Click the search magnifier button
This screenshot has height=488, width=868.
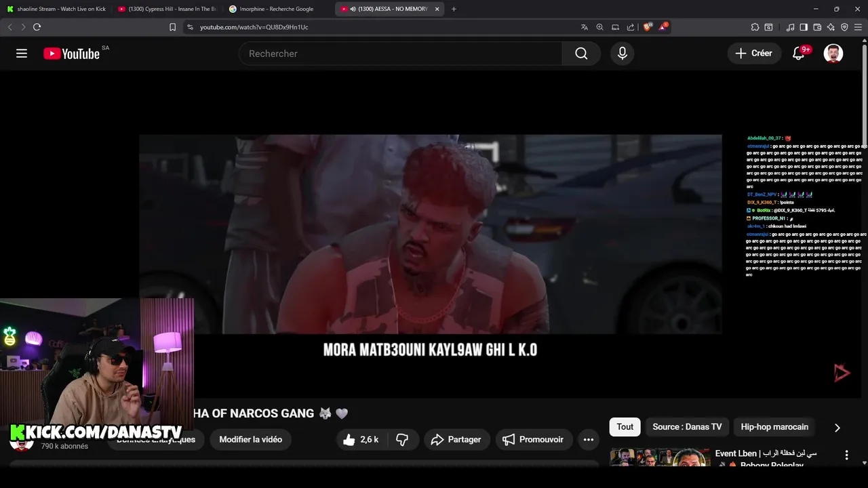tap(581, 54)
